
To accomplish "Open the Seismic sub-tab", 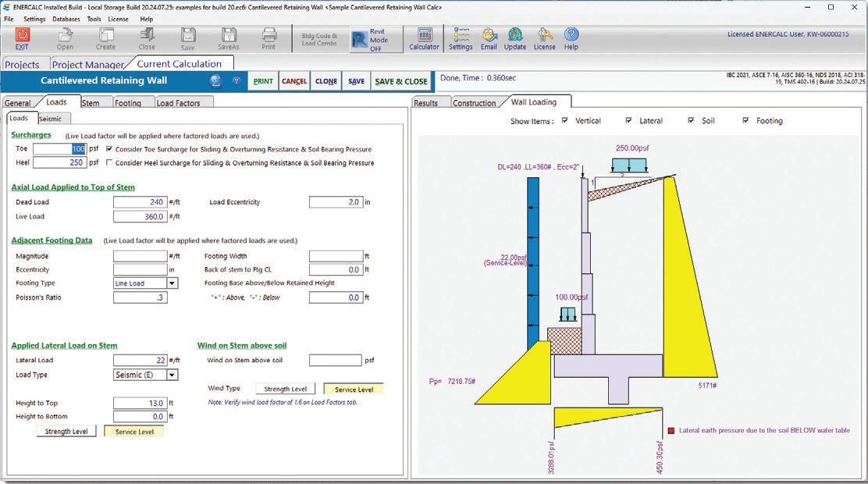I will 51,119.
